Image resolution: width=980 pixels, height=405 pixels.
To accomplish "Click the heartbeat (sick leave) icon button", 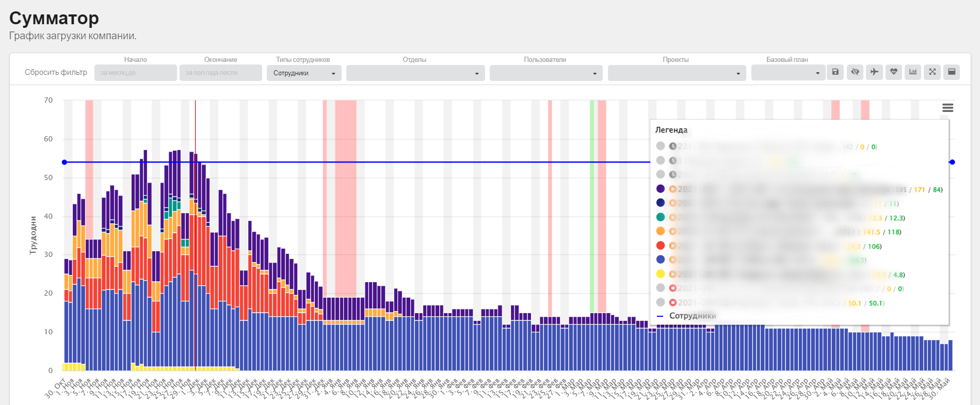I will (894, 72).
